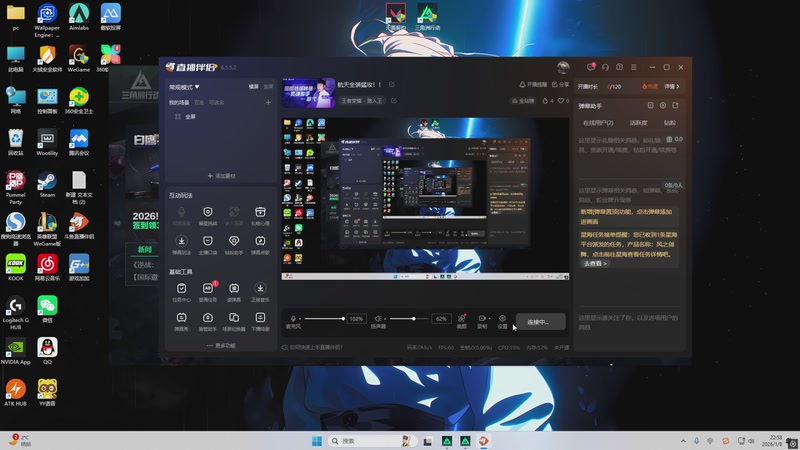
Task: Open headset customer service icon
Action: point(605,67)
